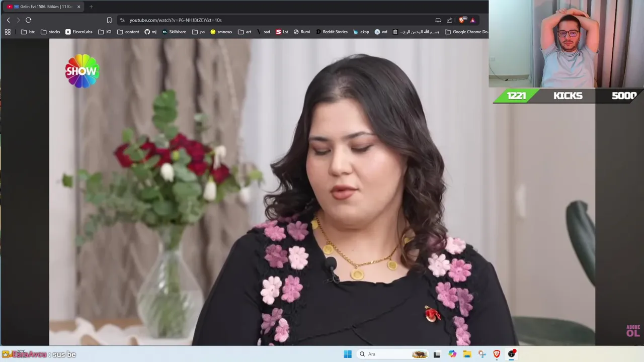This screenshot has height=362, width=644.
Task: Open the Arabic-titled bookmark
Action: click(416, 32)
